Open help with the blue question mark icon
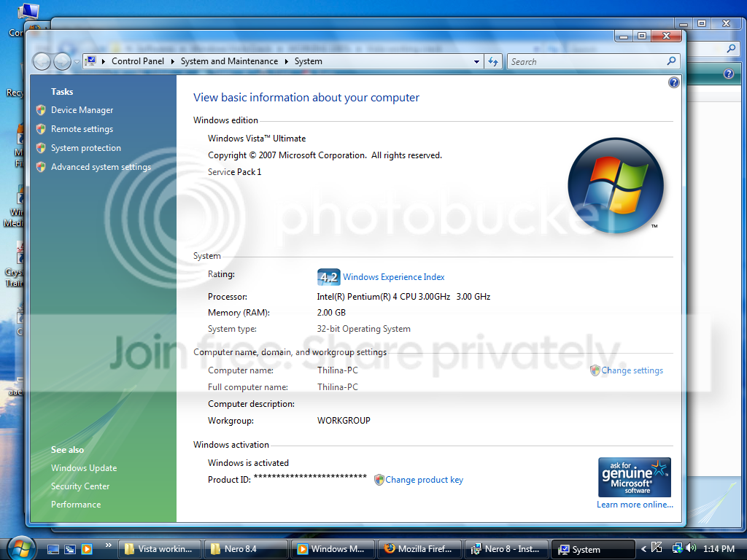Image resolution: width=747 pixels, height=560 pixels. tap(673, 83)
